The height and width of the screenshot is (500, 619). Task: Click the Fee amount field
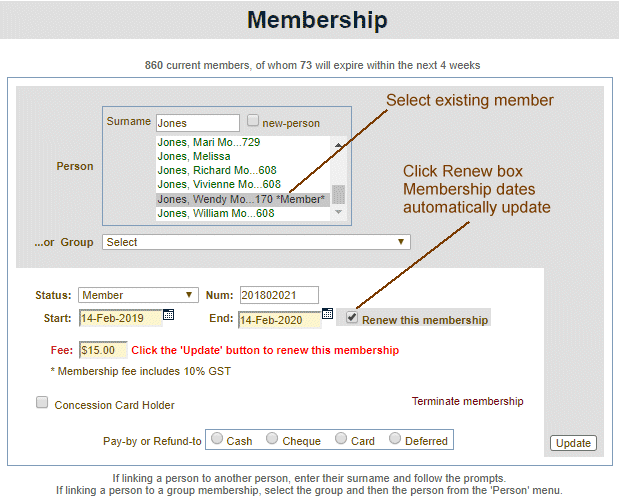pyautogui.click(x=103, y=350)
